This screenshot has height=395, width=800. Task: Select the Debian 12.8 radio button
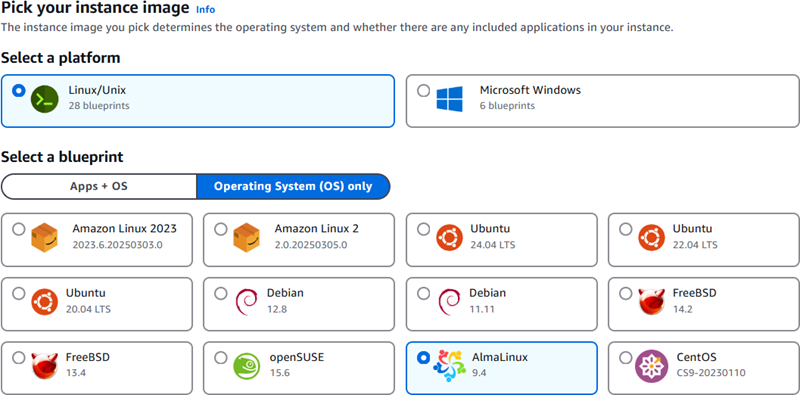pos(221,293)
